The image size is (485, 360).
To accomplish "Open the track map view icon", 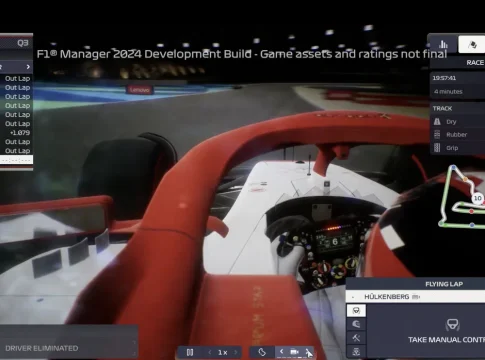I will tap(262, 352).
